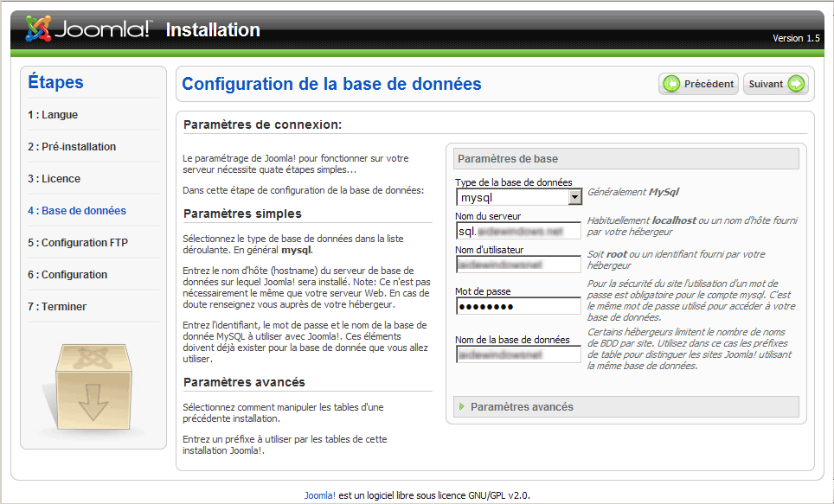The image size is (834, 504).
Task: Click the green forward arrow icon on Suivant
Action: [x=796, y=84]
